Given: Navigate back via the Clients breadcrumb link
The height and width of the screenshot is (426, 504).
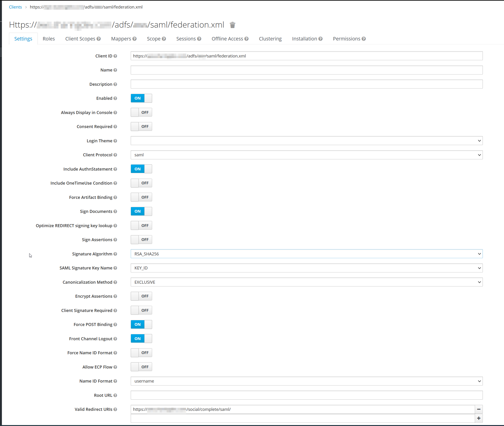Looking at the screenshot, I should (x=15, y=7).
